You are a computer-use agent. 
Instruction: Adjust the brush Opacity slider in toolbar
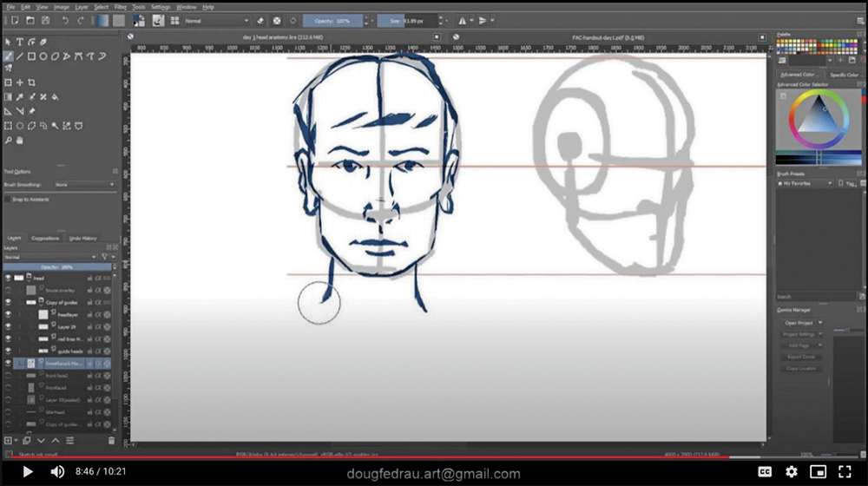pos(336,20)
